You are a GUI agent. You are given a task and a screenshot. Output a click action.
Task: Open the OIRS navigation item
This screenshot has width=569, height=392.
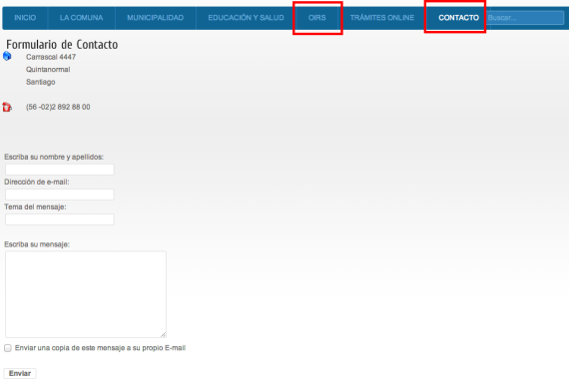click(317, 18)
